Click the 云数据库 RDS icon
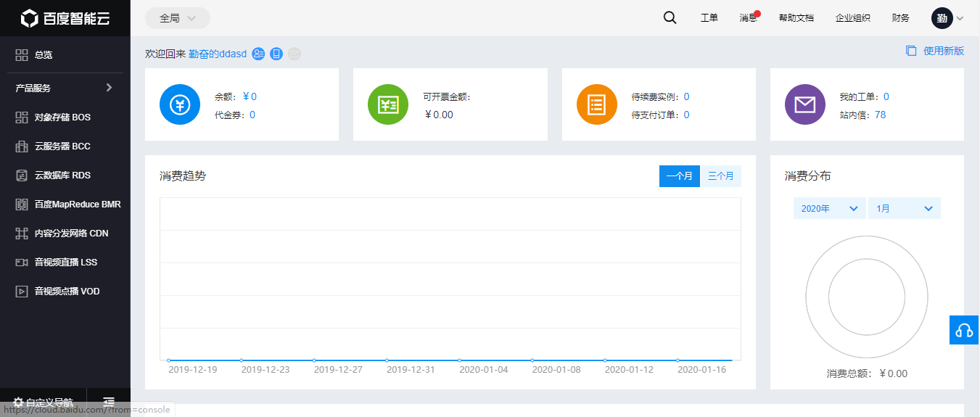The width and height of the screenshot is (980, 417). point(22,175)
